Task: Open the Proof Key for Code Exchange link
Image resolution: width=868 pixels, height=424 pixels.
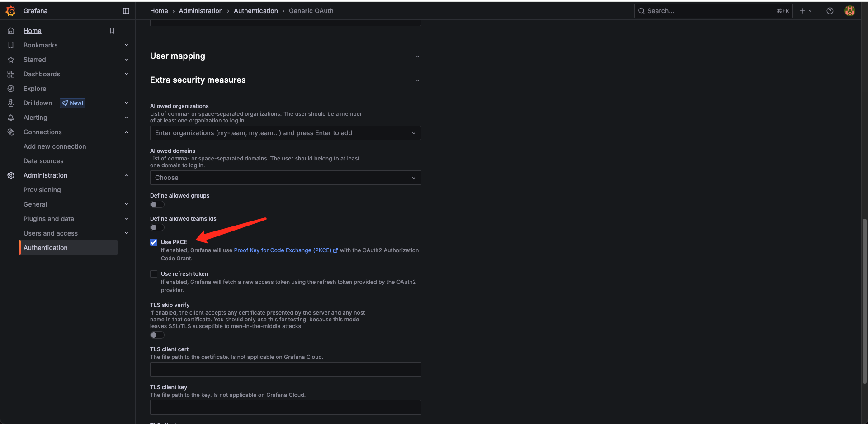Action: click(282, 250)
